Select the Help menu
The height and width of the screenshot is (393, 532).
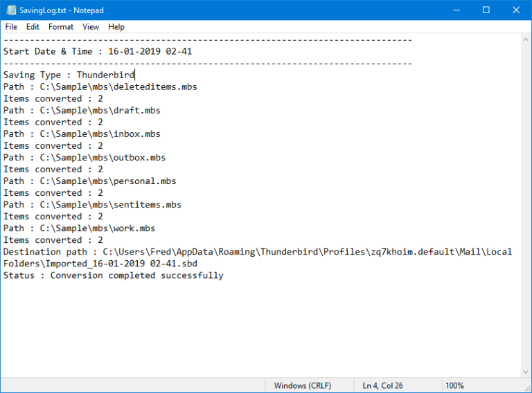tap(116, 27)
